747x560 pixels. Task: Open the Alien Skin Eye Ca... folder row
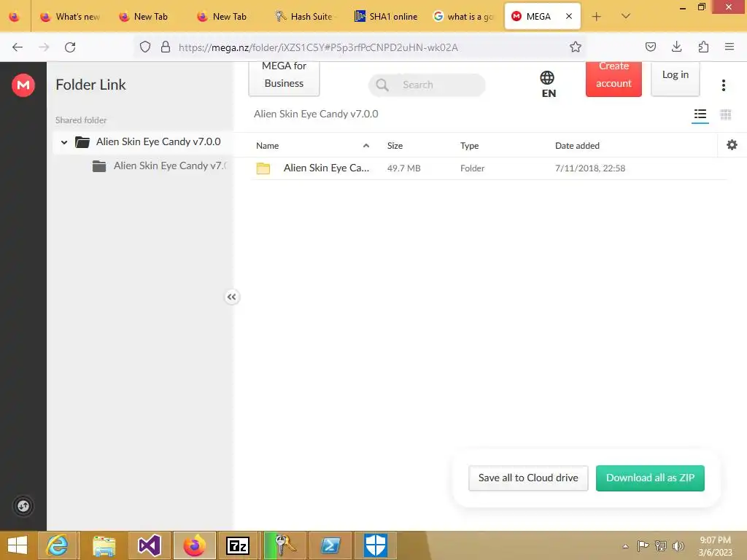point(489,168)
